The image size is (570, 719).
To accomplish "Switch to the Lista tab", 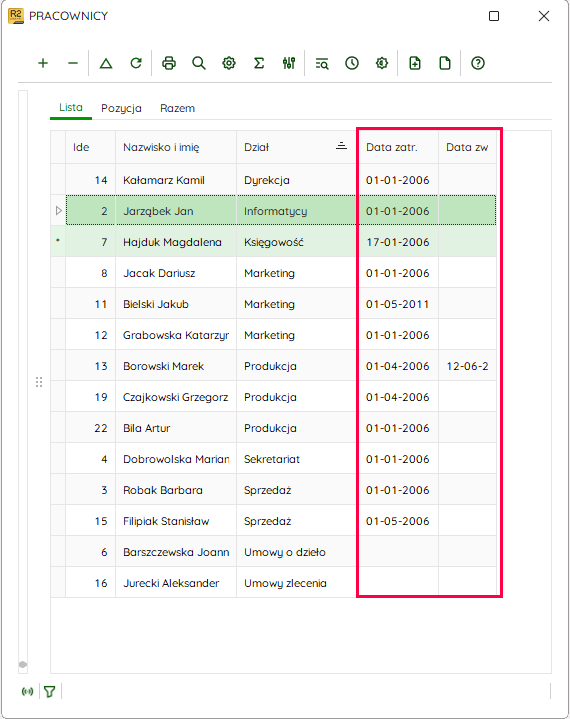I will pyautogui.click(x=71, y=107).
